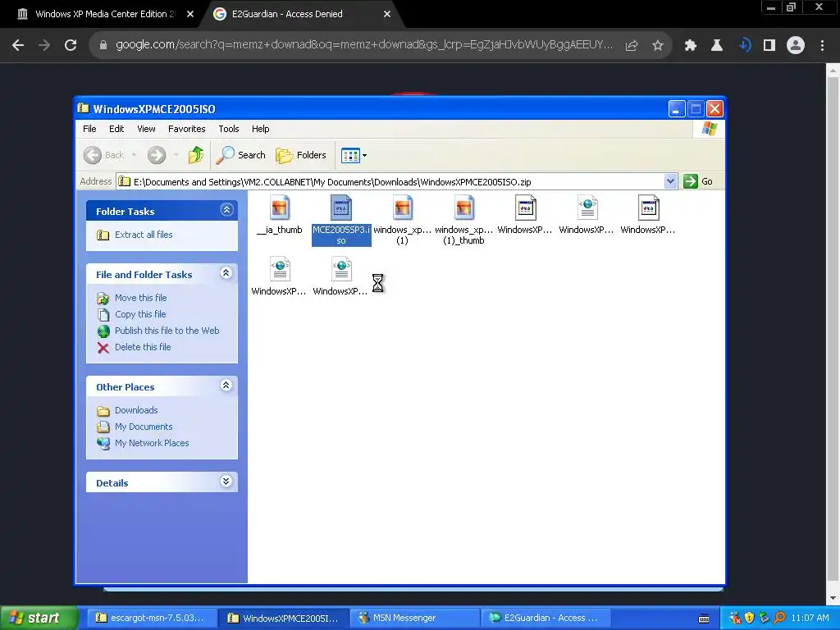Switch to E2Guardian taskbar item
Image resolution: width=840 pixels, height=630 pixels.
click(544, 618)
